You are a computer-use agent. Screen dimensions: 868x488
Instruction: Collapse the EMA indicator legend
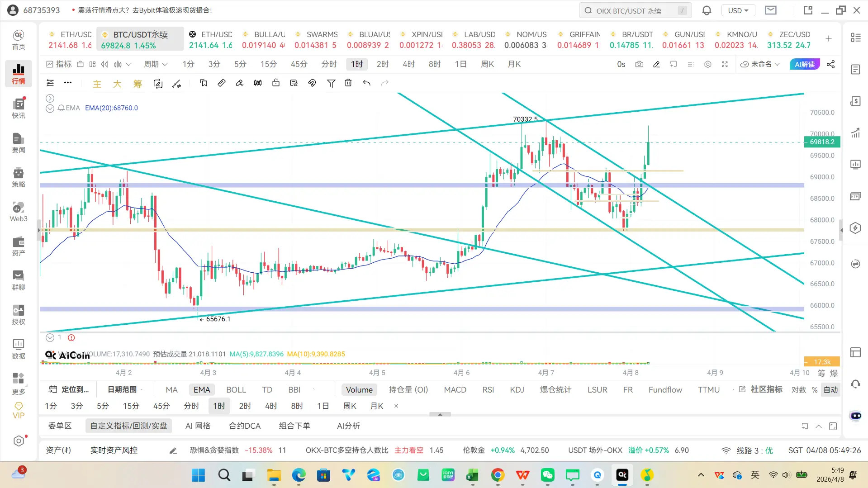tap(50, 108)
